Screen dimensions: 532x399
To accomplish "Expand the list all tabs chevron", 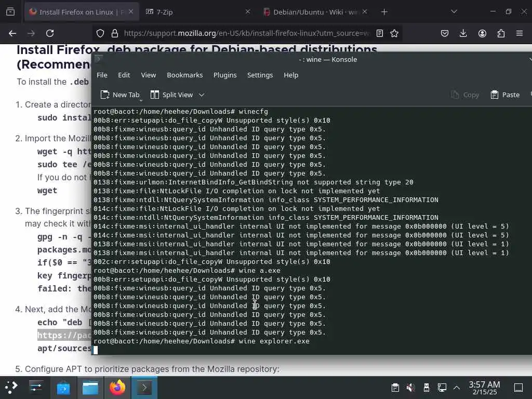I will coord(454,12).
